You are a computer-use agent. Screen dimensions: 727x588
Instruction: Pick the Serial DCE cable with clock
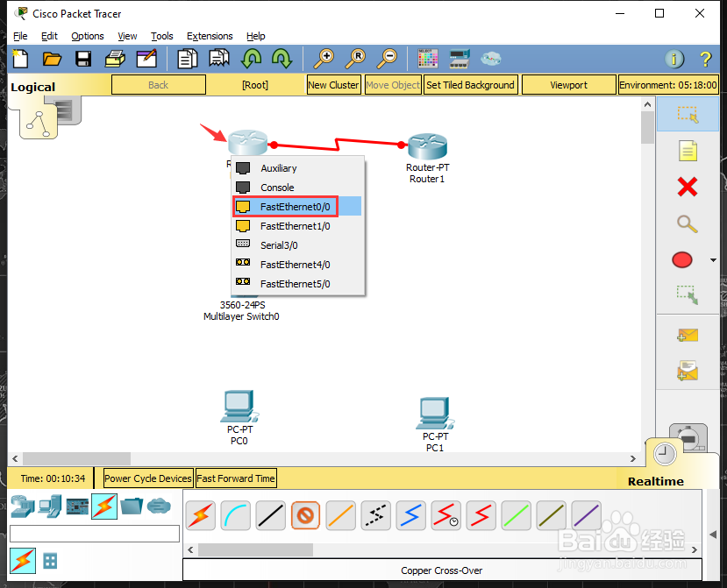[445, 515]
